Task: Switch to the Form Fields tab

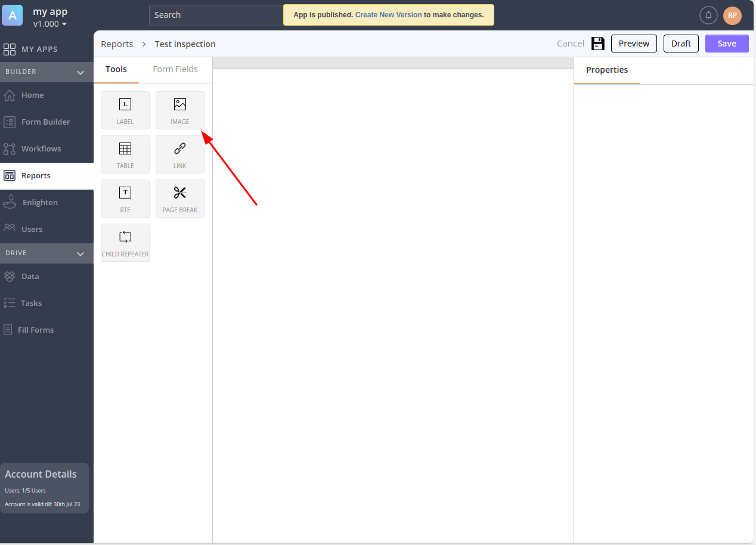Action: tap(175, 69)
